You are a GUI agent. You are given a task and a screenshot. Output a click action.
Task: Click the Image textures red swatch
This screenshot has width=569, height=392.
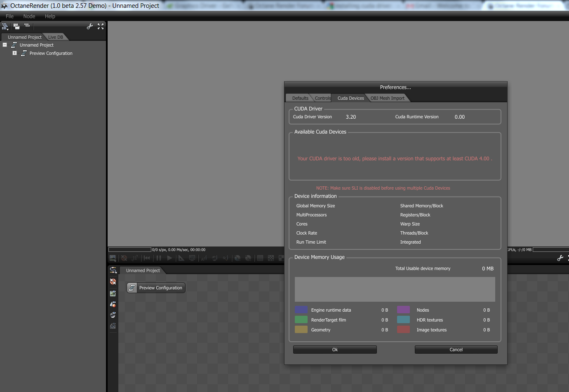pyautogui.click(x=404, y=329)
